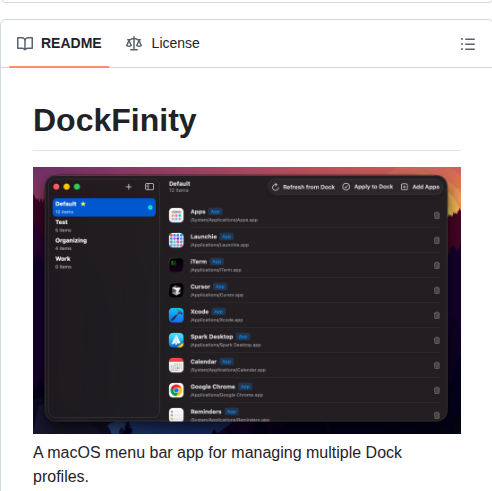Click the Launchie app icon

click(176, 240)
